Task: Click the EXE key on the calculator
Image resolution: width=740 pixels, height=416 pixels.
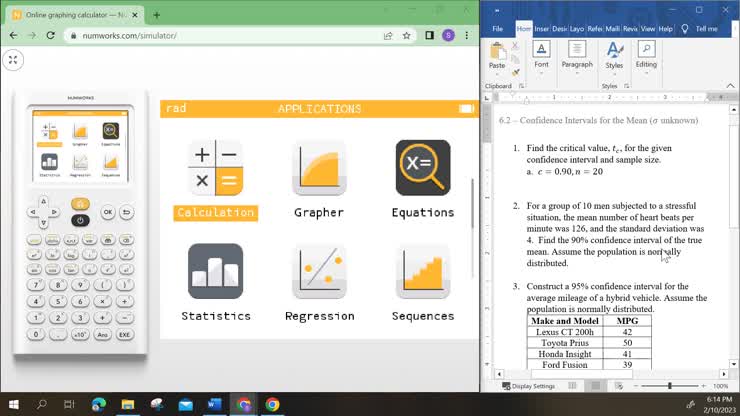Action: tap(124, 335)
